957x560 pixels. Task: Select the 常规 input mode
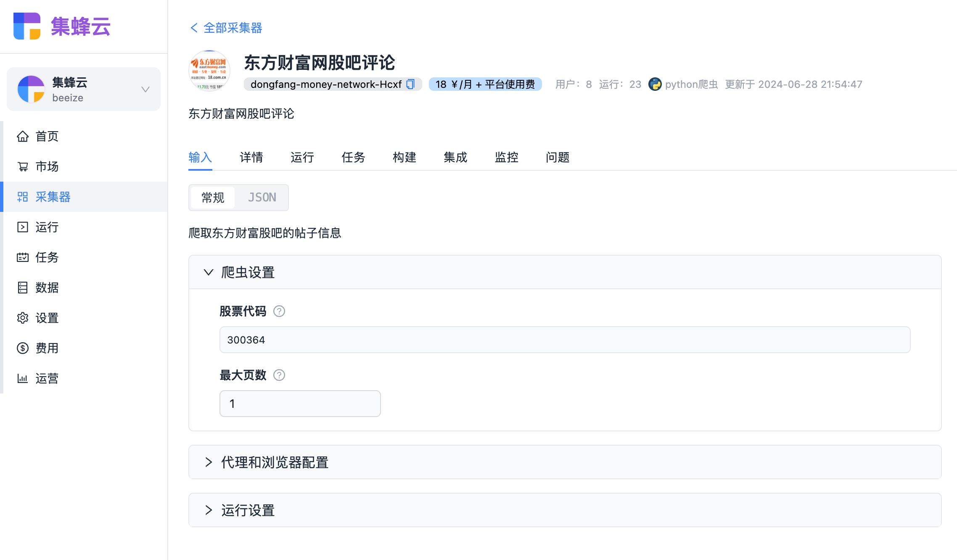[213, 198]
